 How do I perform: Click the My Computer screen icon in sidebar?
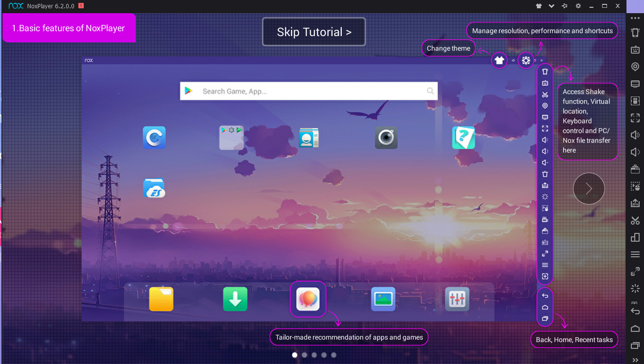(635, 84)
